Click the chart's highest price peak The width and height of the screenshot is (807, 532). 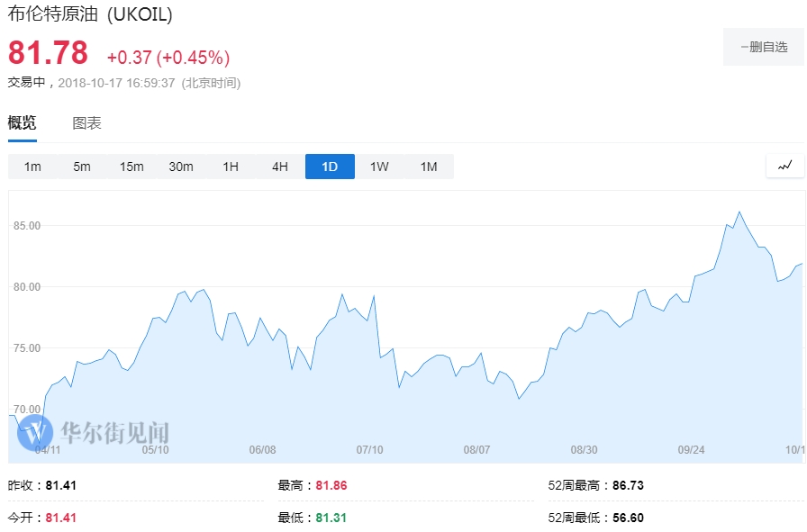[739, 212]
